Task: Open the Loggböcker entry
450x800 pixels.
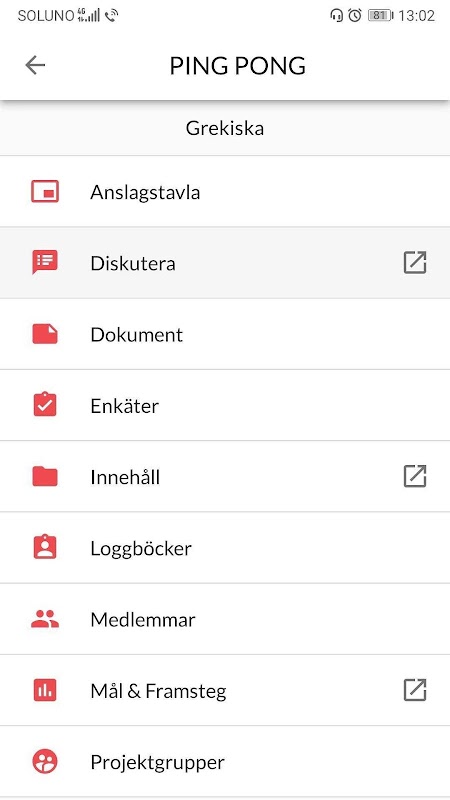Action: (225, 547)
